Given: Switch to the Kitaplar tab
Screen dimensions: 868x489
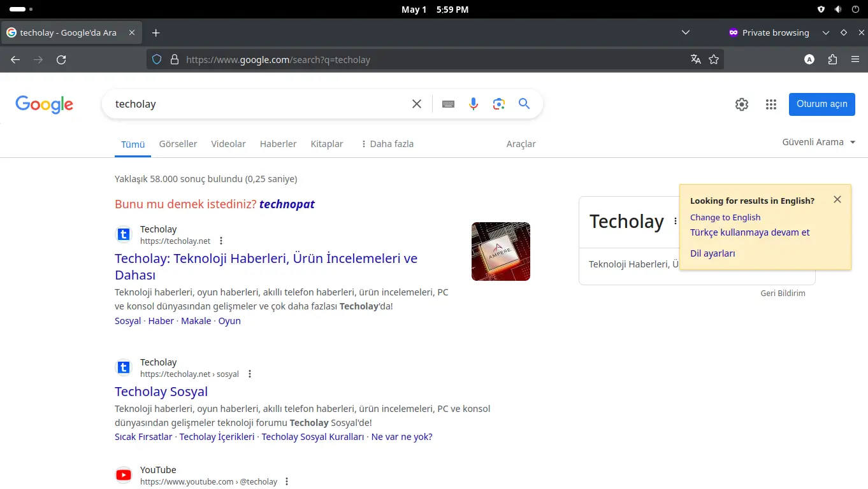Looking at the screenshot, I should [327, 144].
